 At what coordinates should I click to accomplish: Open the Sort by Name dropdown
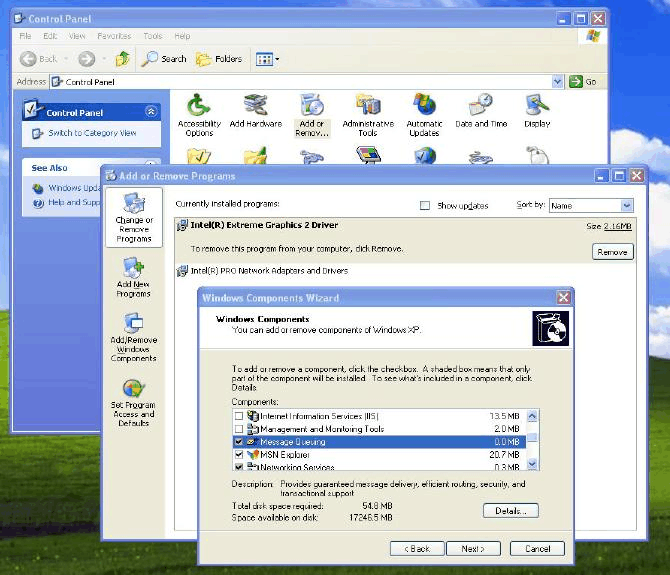coord(627,205)
